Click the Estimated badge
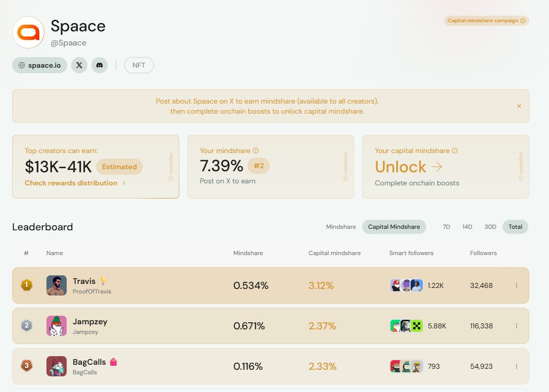 [x=119, y=167]
